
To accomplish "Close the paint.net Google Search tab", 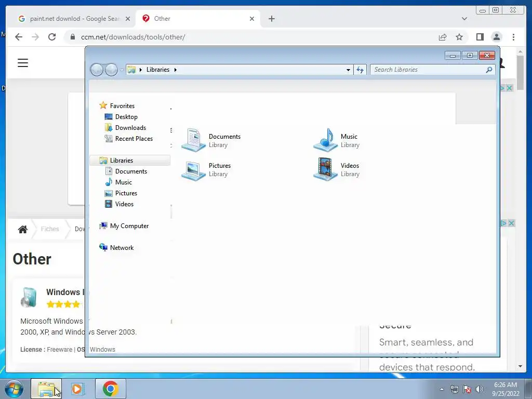I will tap(128, 19).
